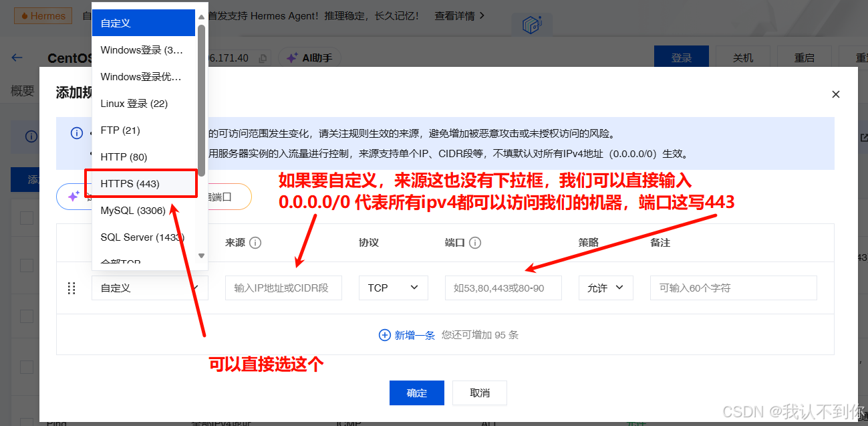Select FTP (21) option
The image size is (868, 426).
click(144, 130)
